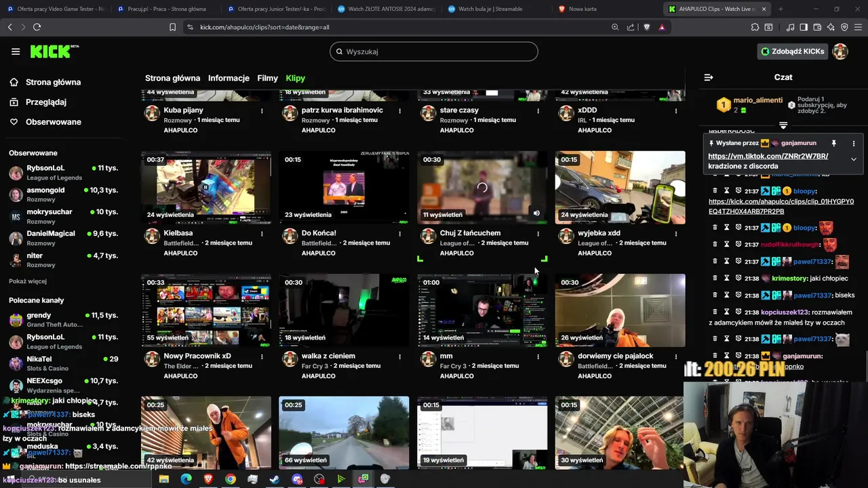Open Nowy Pracownik xD clip thumbnail
Viewport: 868px width, 488px height.
[206, 310]
